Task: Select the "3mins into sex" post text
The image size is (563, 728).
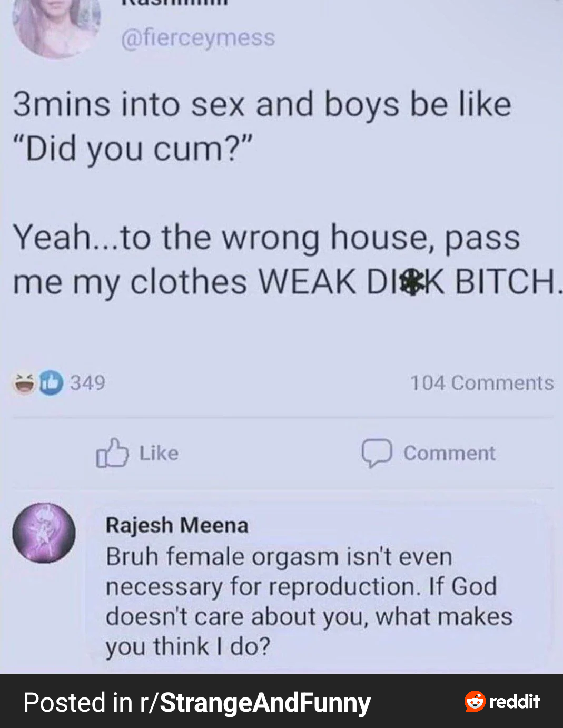Action: 262,127
